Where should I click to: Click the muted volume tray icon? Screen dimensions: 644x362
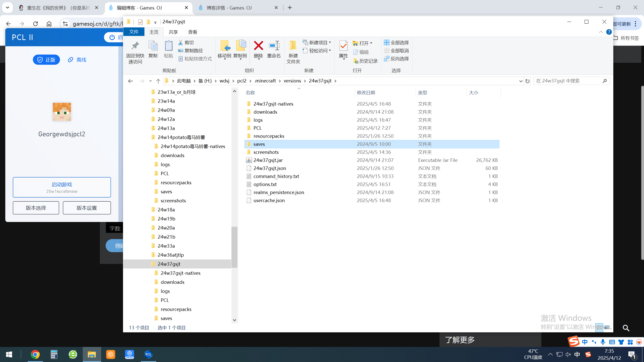[x=568, y=354]
